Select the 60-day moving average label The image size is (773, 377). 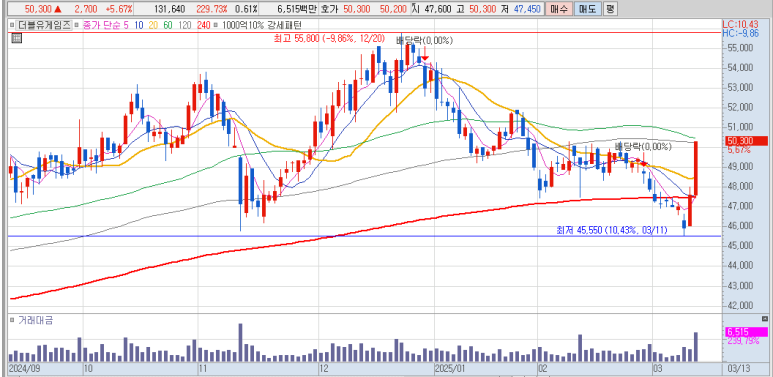(x=168, y=25)
